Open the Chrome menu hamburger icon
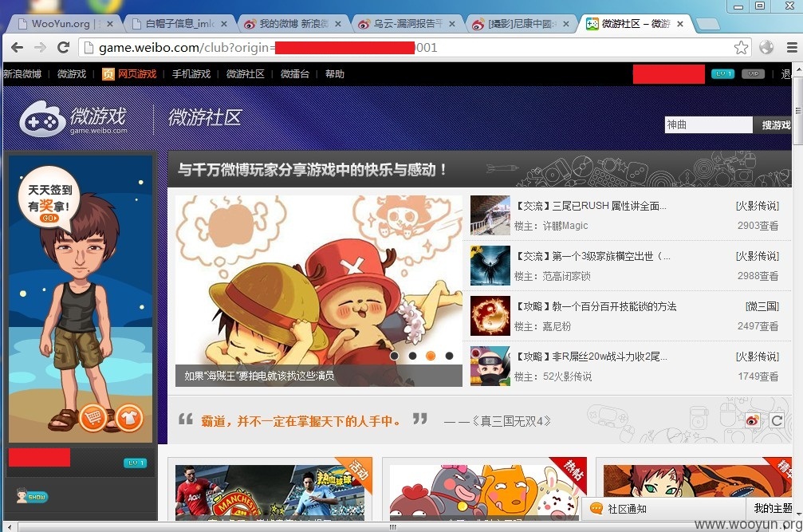 click(792, 48)
